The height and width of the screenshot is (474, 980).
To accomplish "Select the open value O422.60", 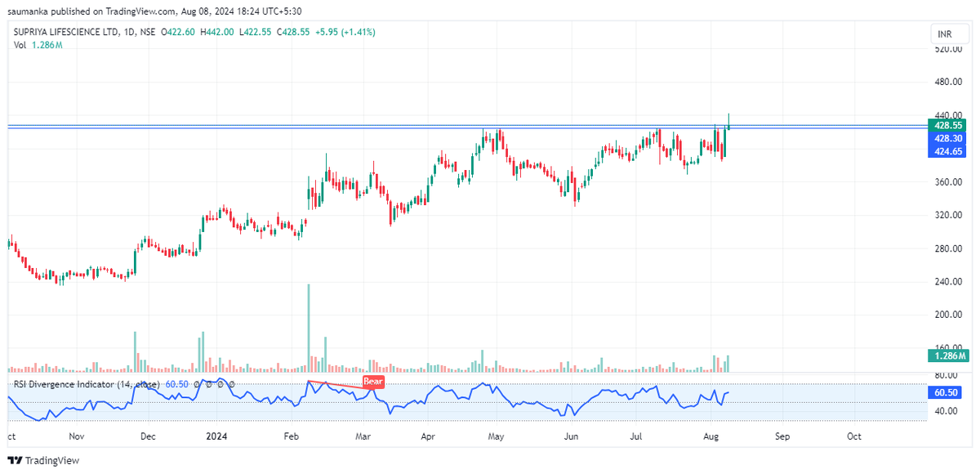I will [178, 32].
